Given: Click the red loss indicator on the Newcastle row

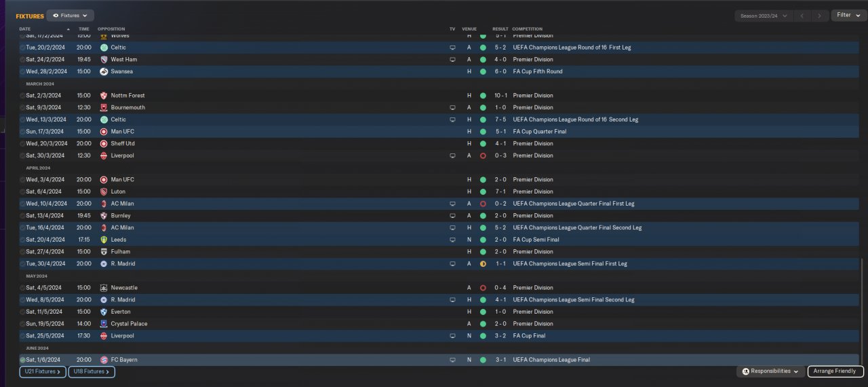Looking at the screenshot, I should 483,287.
